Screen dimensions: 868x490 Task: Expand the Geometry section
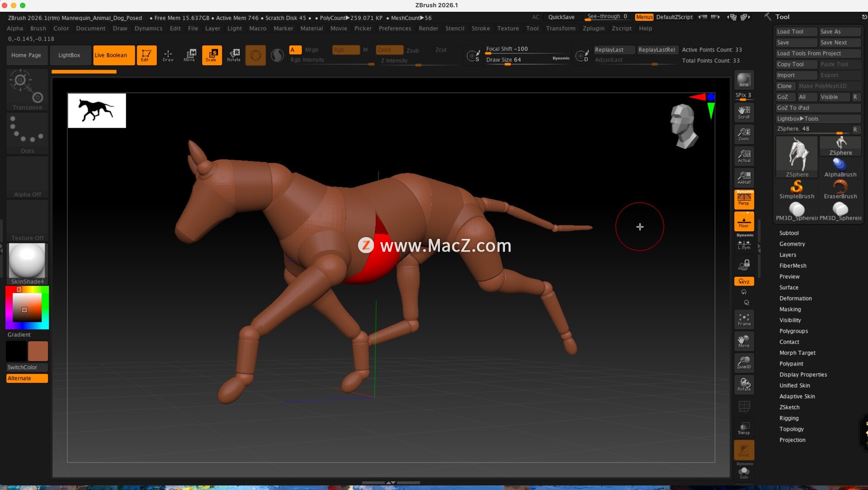[792, 244]
